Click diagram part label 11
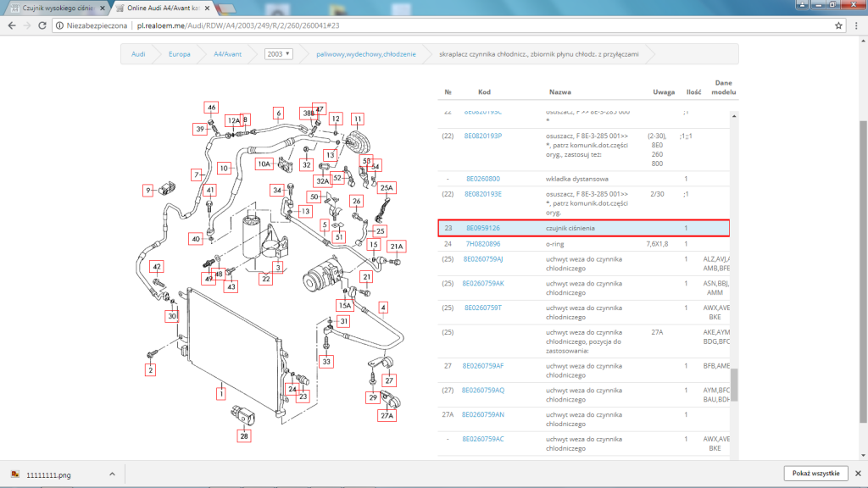Image resolution: width=868 pixels, height=488 pixels. pyautogui.click(x=358, y=119)
